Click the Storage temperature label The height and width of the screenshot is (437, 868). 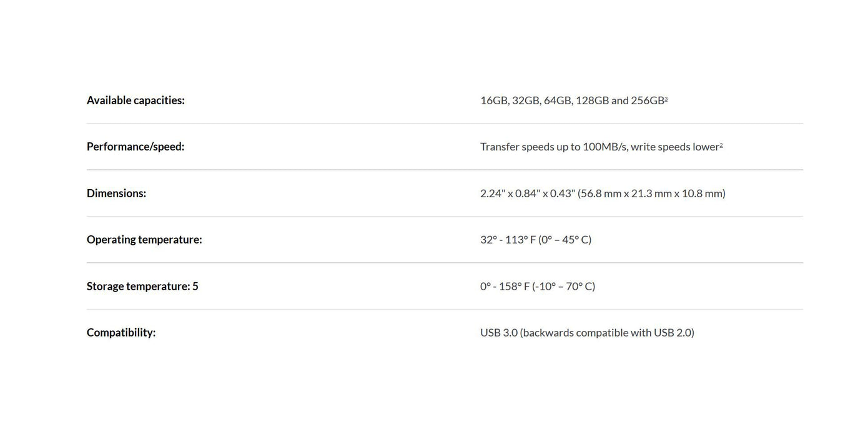[142, 287]
